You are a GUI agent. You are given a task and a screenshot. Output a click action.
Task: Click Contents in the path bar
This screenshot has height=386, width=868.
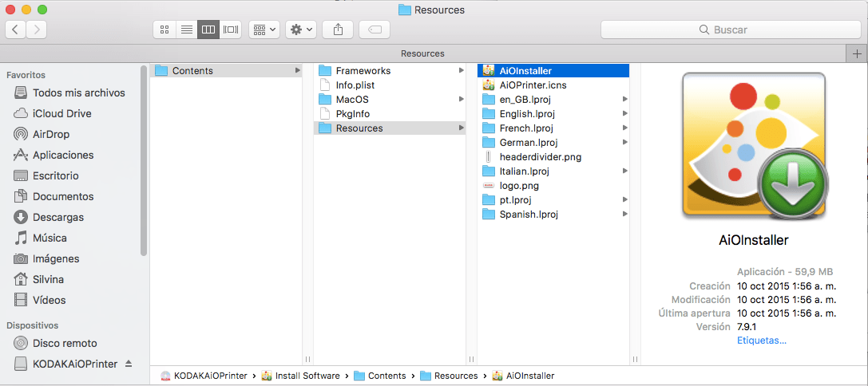tap(380, 376)
